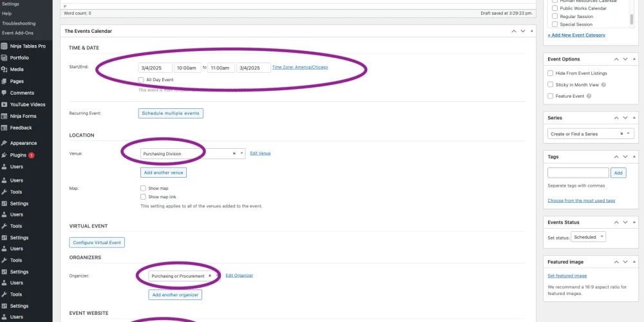
Task: Open YouTube Videos in sidebar
Action: [28, 104]
